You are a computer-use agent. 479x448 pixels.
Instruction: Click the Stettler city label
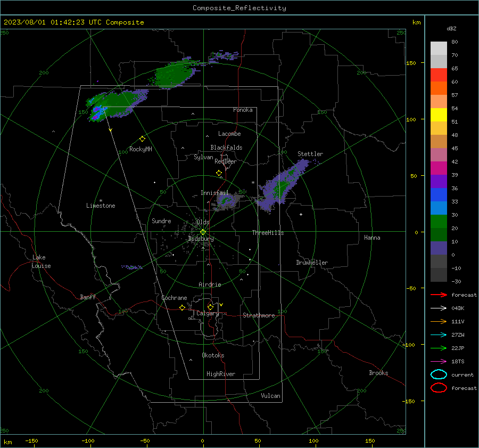coord(310,154)
